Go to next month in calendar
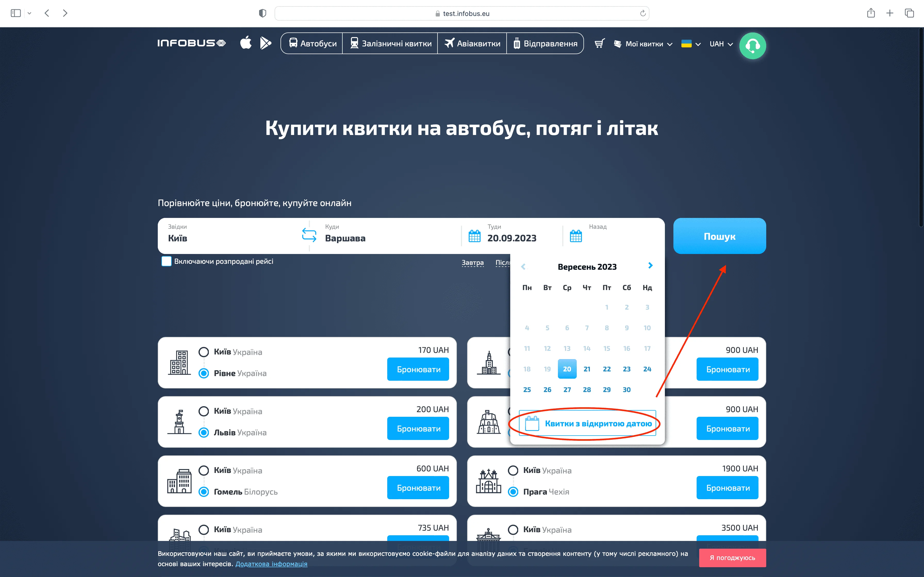This screenshot has height=577, width=924. point(650,266)
